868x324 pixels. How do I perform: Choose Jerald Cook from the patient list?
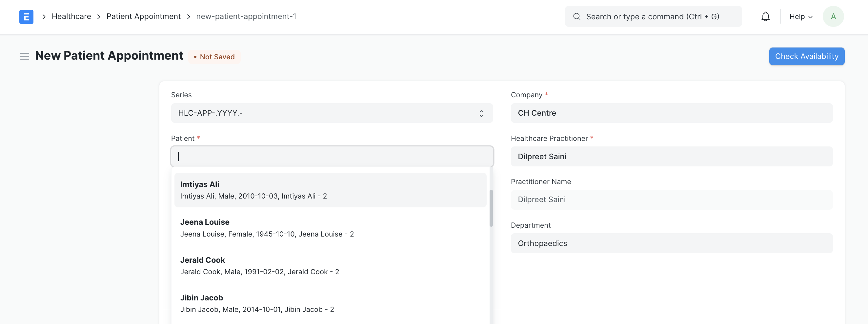tap(330, 265)
